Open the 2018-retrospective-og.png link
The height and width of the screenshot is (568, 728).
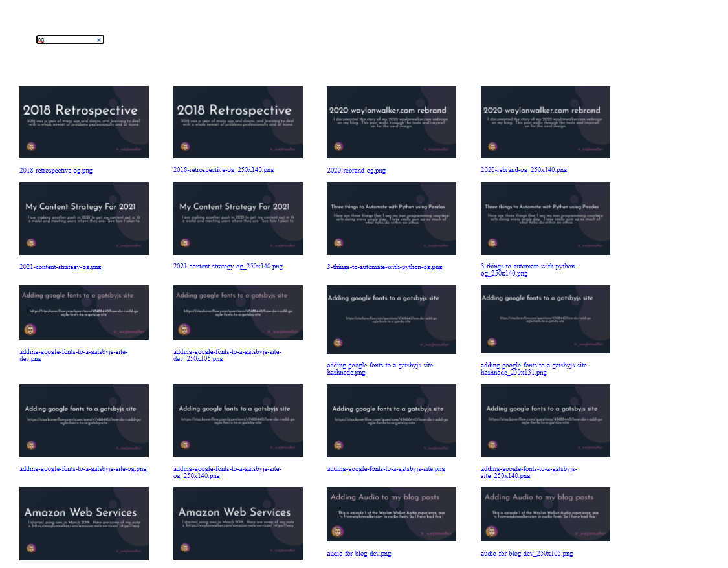[56, 171]
